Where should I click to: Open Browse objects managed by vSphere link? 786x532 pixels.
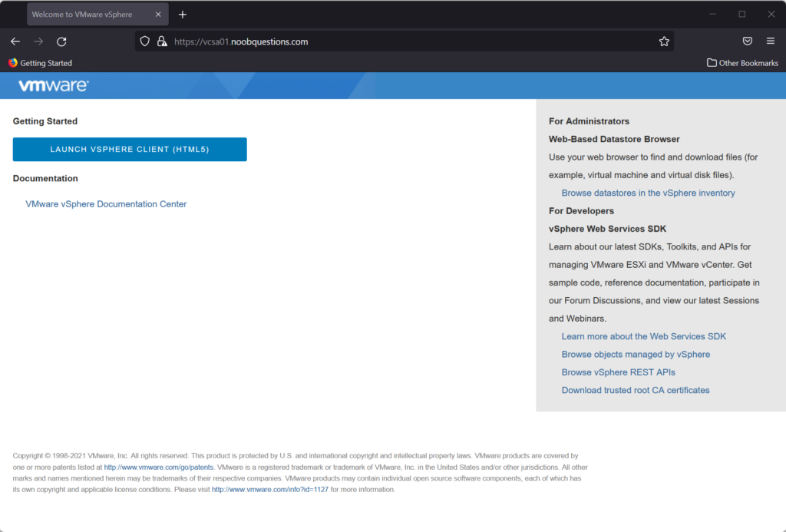(x=636, y=355)
